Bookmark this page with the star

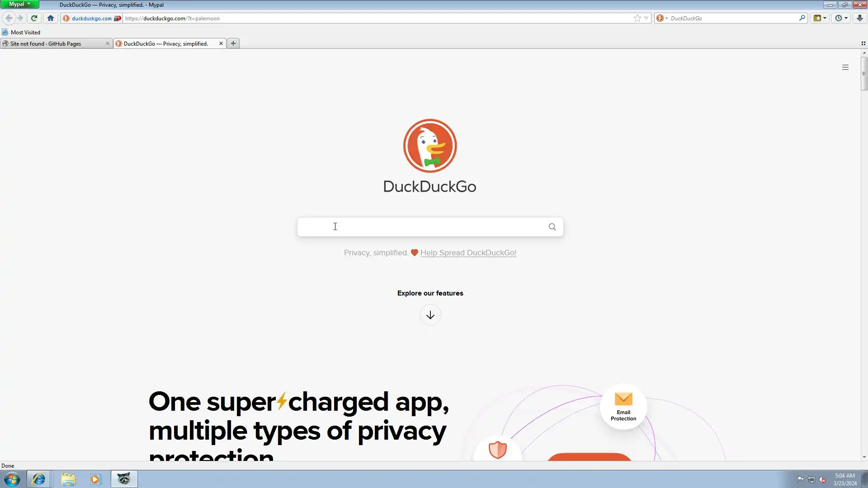point(637,18)
